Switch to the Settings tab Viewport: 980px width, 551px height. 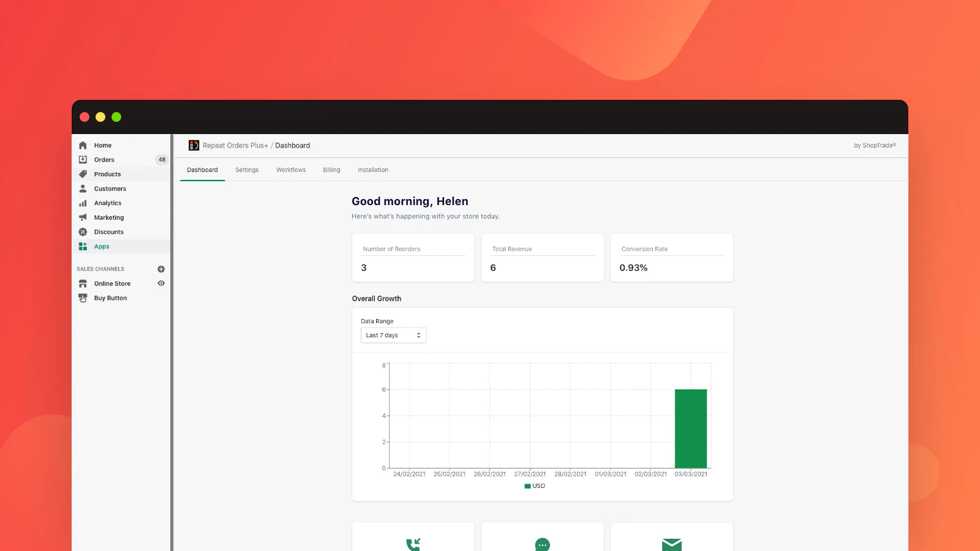247,170
